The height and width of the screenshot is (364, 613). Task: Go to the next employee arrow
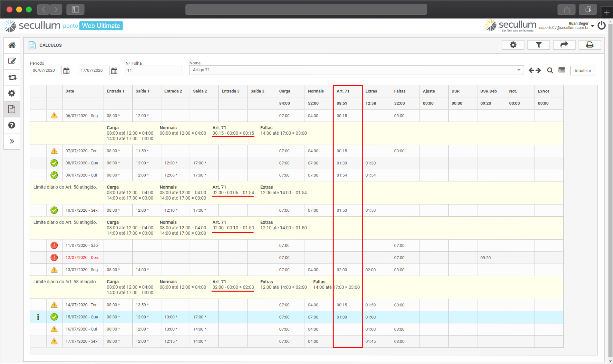(538, 71)
